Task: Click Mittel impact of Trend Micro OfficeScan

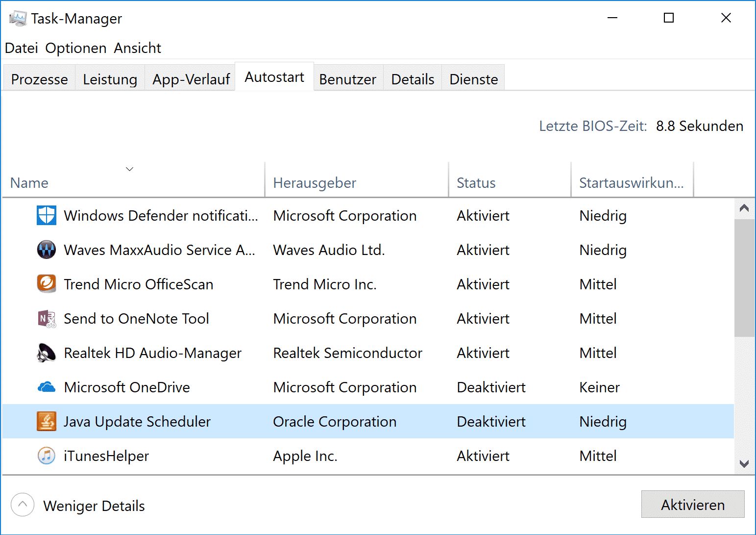Action: [598, 284]
